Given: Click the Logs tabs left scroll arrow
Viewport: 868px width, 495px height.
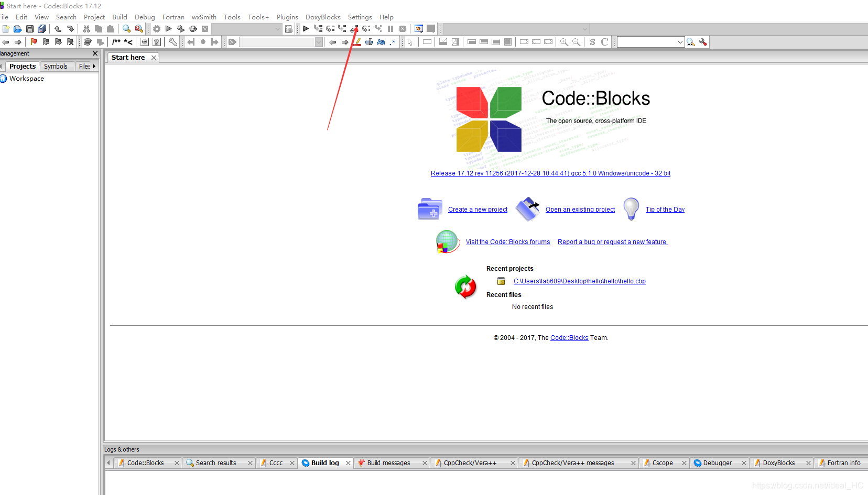Looking at the screenshot, I should pyautogui.click(x=108, y=463).
